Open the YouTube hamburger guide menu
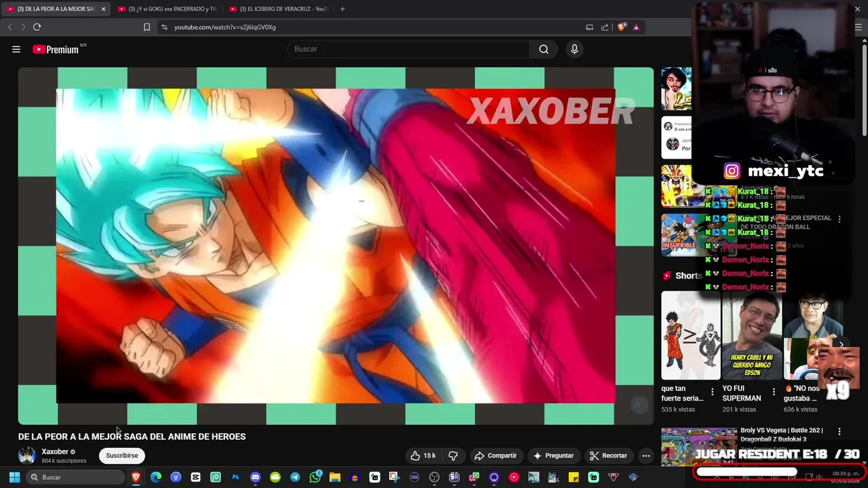Viewport: 868px width, 488px height. 16,49
